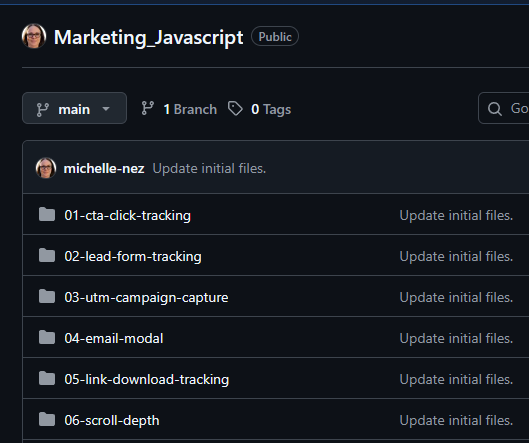Image resolution: width=529 pixels, height=443 pixels.
Task: Click the folder icon for 01-cta-click-tracking
Action: tap(47, 215)
